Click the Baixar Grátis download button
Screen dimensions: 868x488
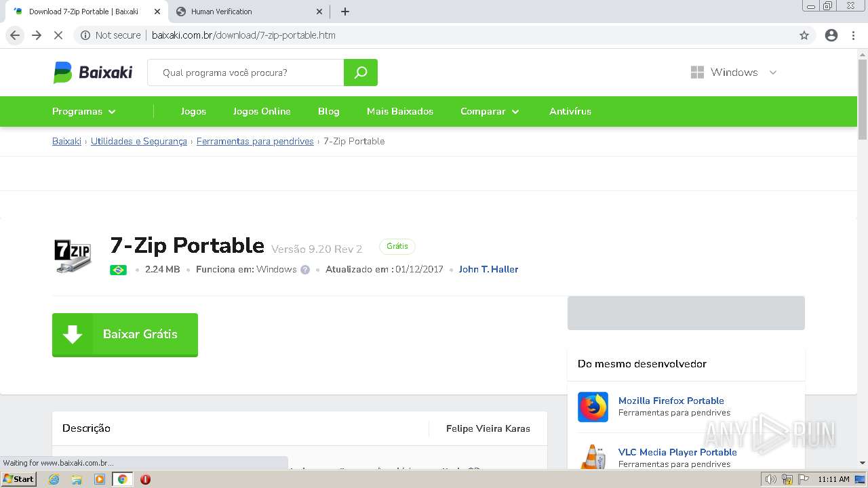click(x=125, y=335)
